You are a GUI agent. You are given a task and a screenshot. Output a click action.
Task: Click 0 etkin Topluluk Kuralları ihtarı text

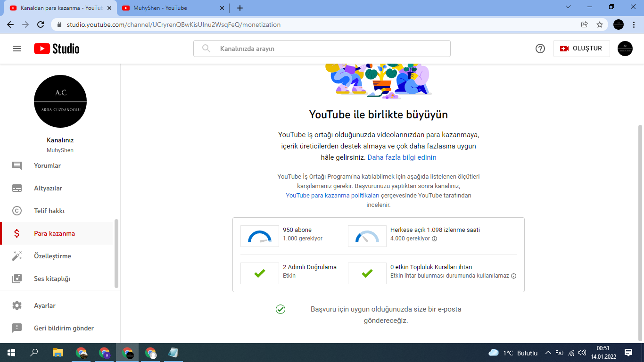[x=431, y=267]
